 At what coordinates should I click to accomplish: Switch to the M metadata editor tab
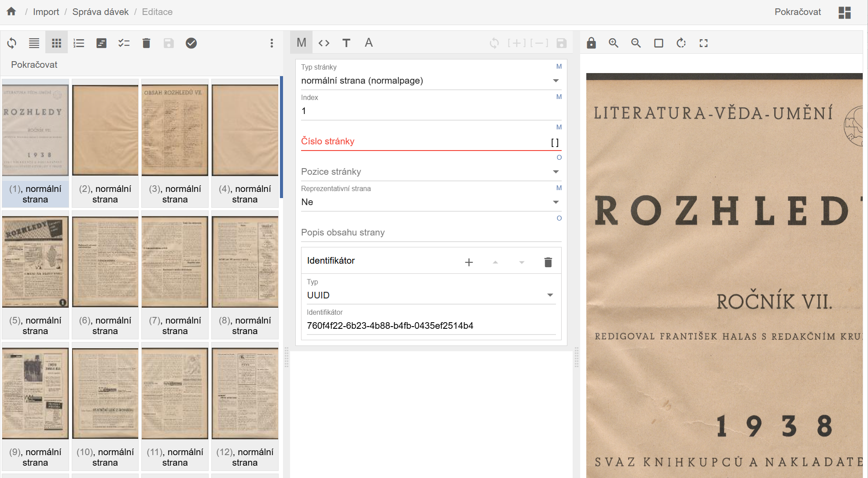302,43
